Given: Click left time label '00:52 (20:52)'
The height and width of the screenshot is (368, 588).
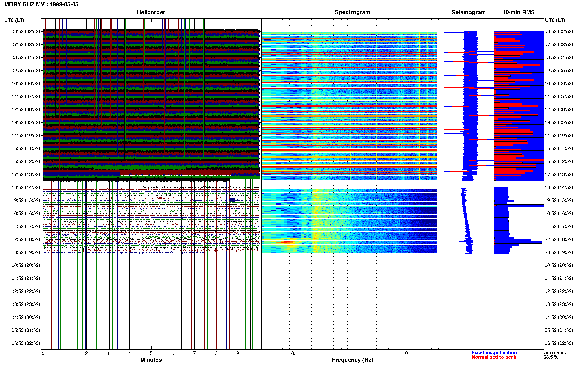Looking at the screenshot, I should tap(26, 265).
